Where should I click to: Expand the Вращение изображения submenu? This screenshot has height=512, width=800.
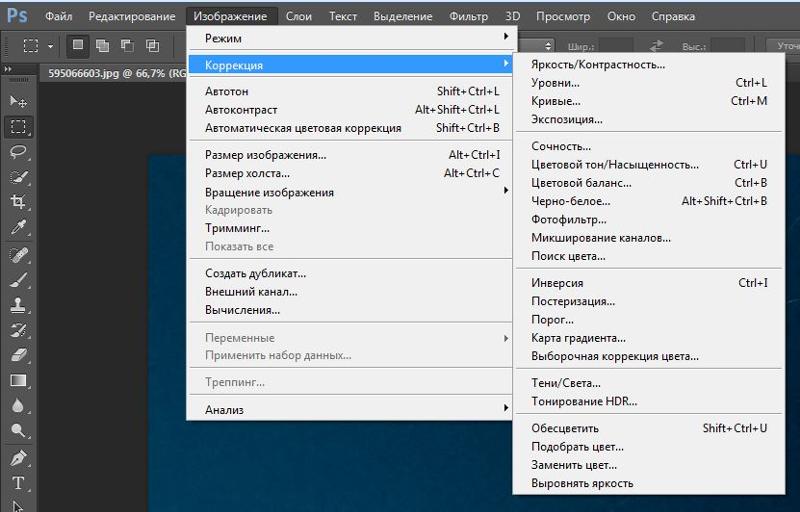(350, 192)
